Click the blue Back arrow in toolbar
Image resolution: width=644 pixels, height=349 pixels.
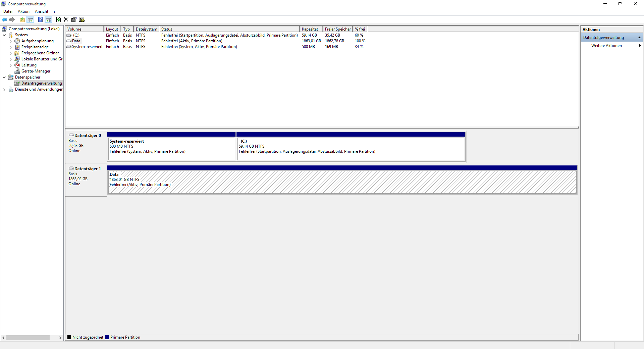pyautogui.click(x=4, y=19)
